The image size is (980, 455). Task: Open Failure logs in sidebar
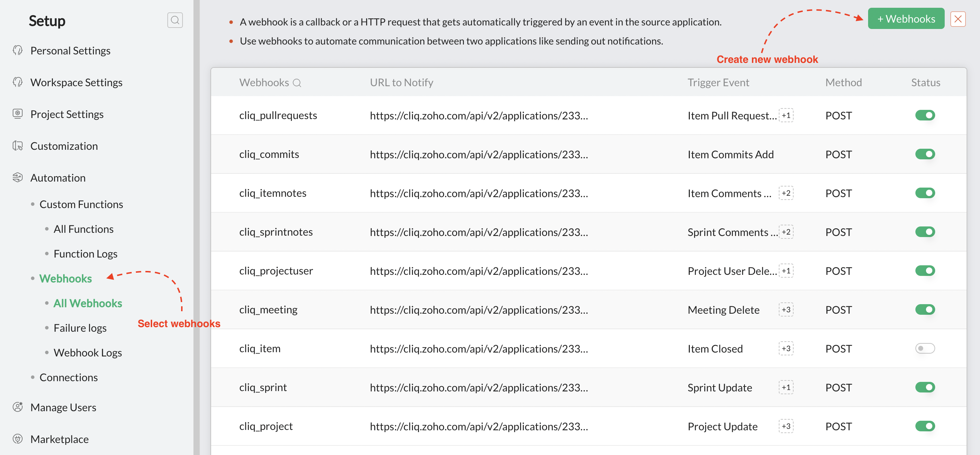80,328
